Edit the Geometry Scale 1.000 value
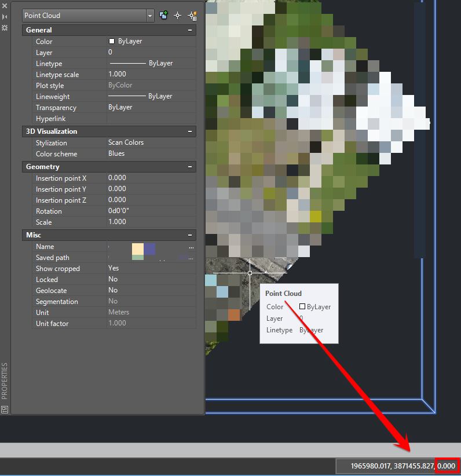The image size is (461, 476). point(151,222)
